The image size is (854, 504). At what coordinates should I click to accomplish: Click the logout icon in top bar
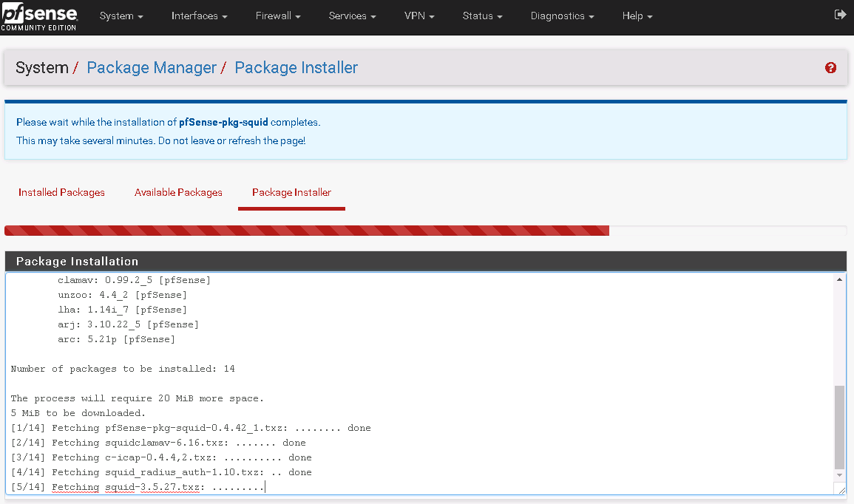tap(840, 15)
